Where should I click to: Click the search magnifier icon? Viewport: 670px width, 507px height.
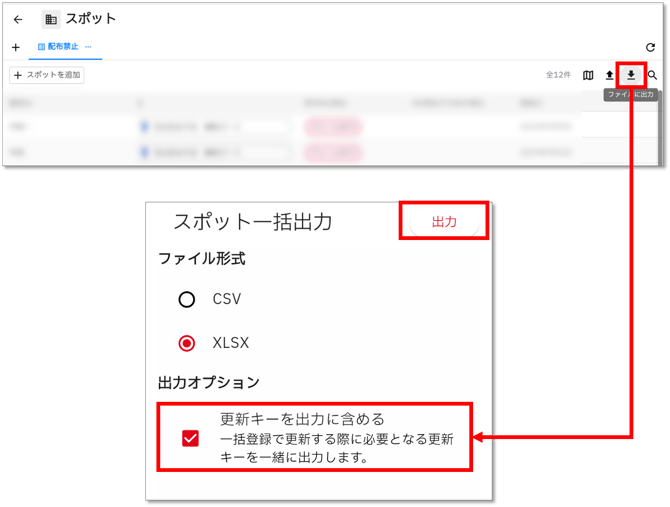pyautogui.click(x=652, y=75)
